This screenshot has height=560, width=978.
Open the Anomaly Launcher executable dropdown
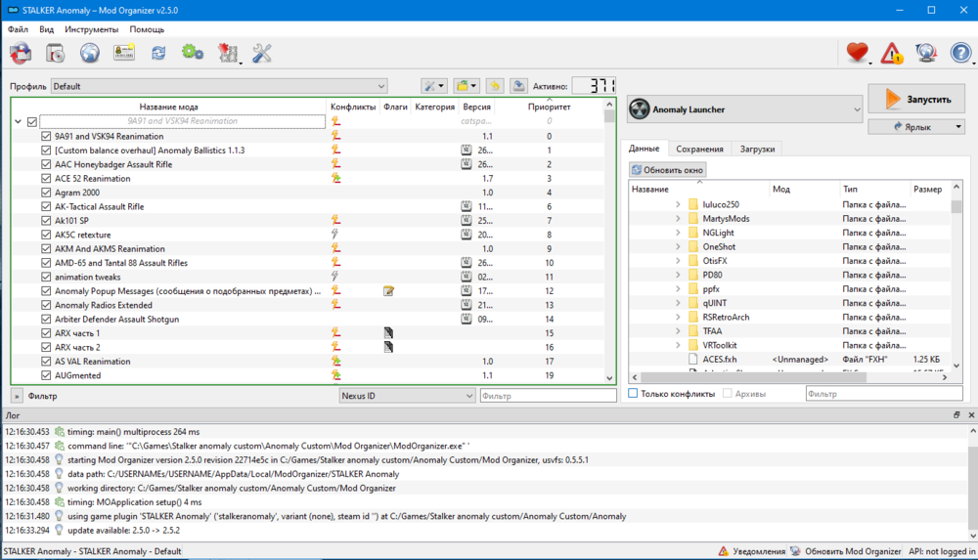(x=744, y=109)
